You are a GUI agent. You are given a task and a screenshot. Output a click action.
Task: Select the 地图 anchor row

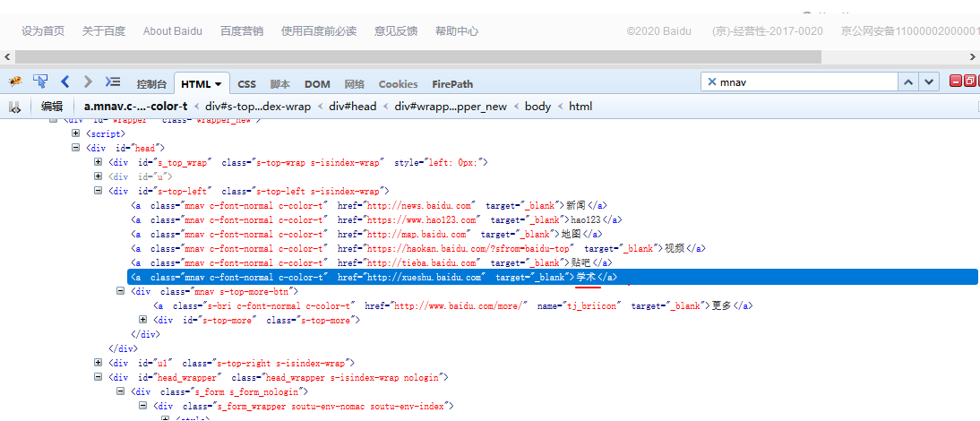point(366,234)
